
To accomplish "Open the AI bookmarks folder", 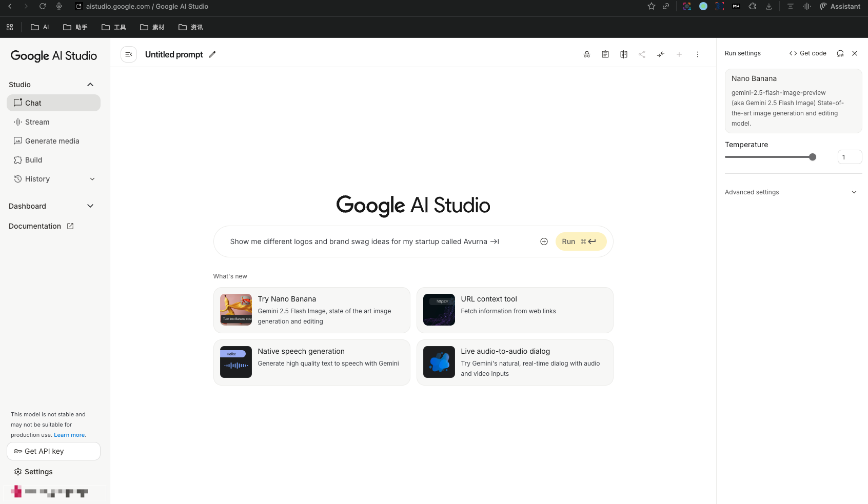I will tap(40, 27).
